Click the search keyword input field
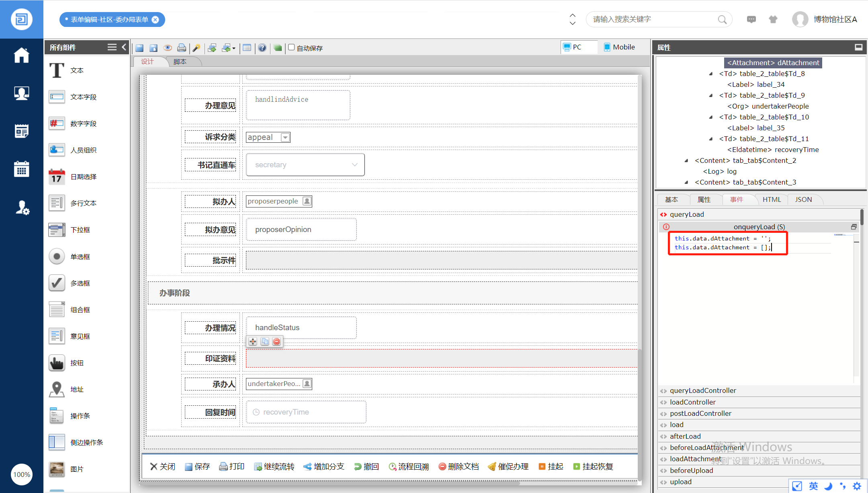Screen dimensions: 868x493 click(x=653, y=19)
